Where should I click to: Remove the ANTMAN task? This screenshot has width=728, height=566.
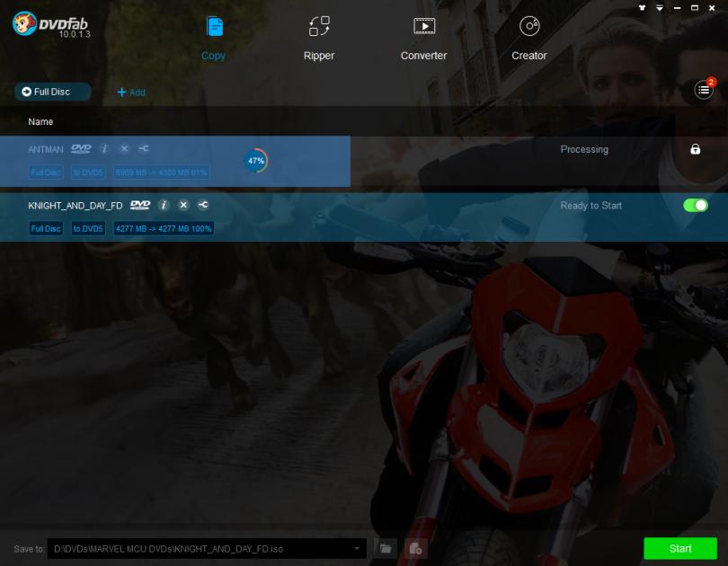[124, 148]
